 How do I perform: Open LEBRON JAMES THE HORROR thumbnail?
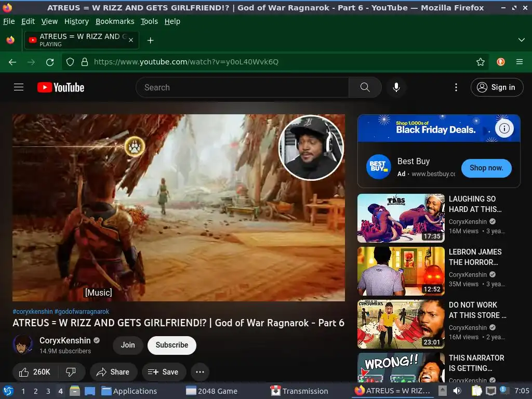click(401, 271)
